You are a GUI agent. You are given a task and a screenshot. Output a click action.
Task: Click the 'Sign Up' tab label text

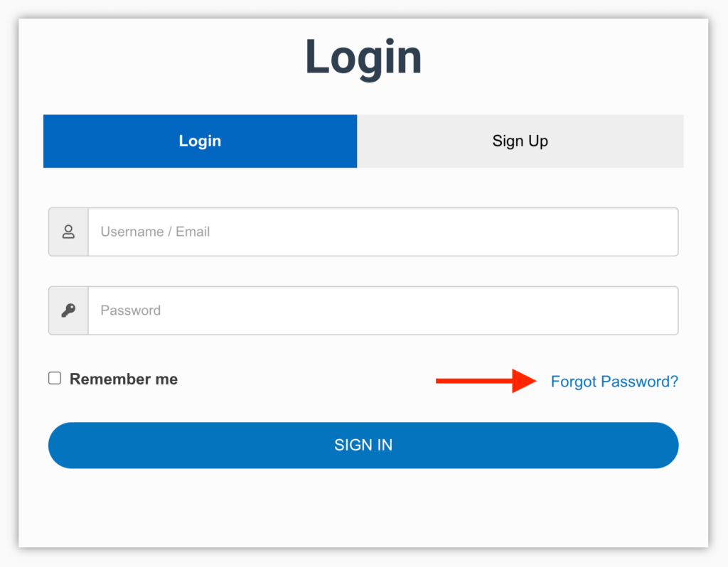tap(520, 141)
